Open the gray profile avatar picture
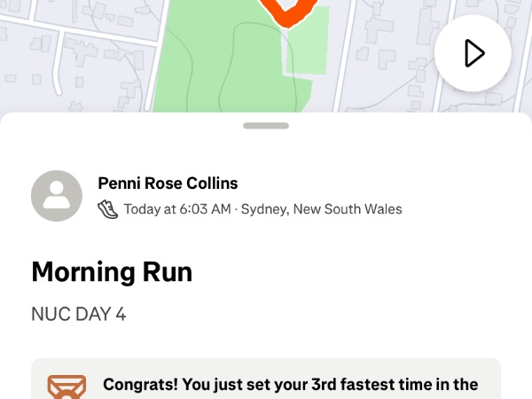532x399 pixels. click(x=57, y=196)
